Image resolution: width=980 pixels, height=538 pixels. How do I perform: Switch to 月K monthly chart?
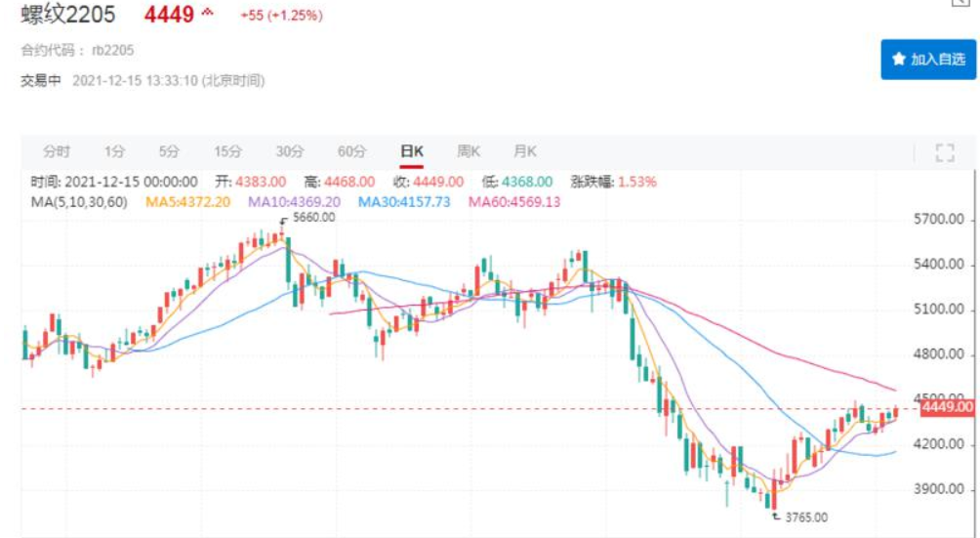click(x=525, y=151)
